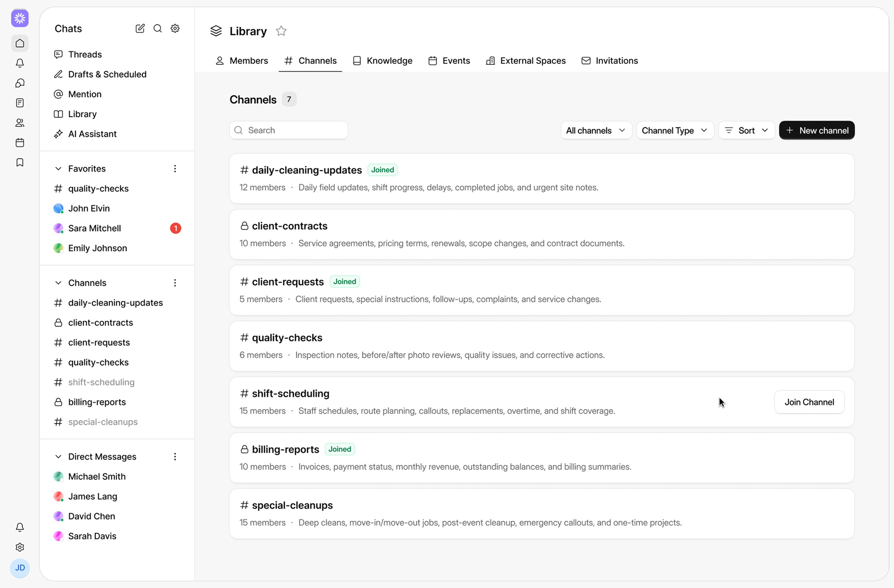
Task: Select the calendar icon in the left rail
Action: [x=20, y=143]
